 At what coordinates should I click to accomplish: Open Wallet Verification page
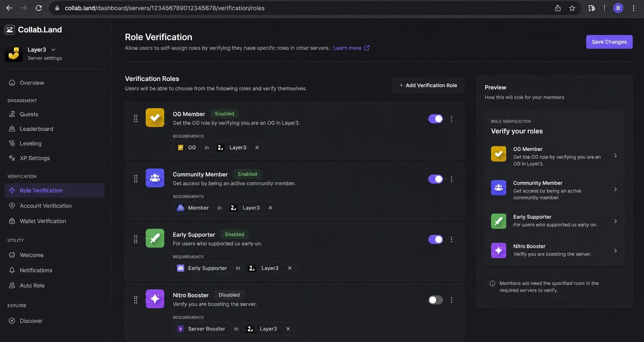[x=55, y=221]
